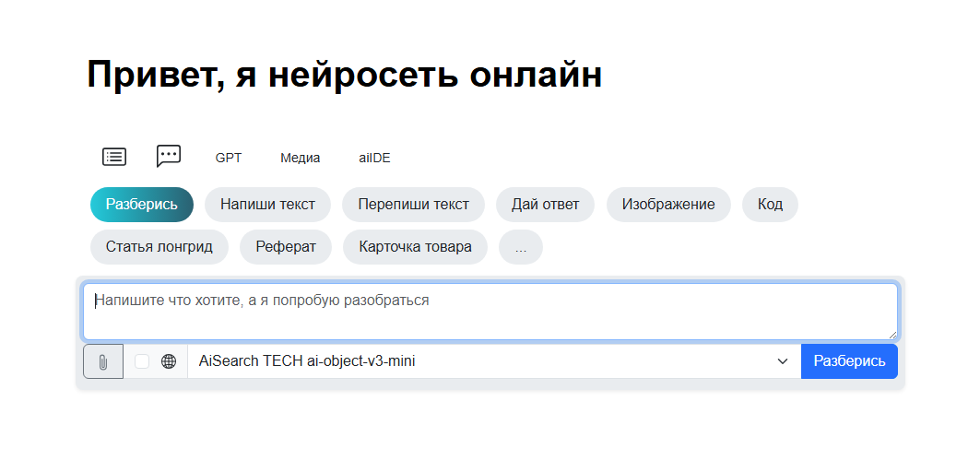This screenshot has height=472, width=980.
Task: Select the Статья лонгрид option
Action: (159, 247)
